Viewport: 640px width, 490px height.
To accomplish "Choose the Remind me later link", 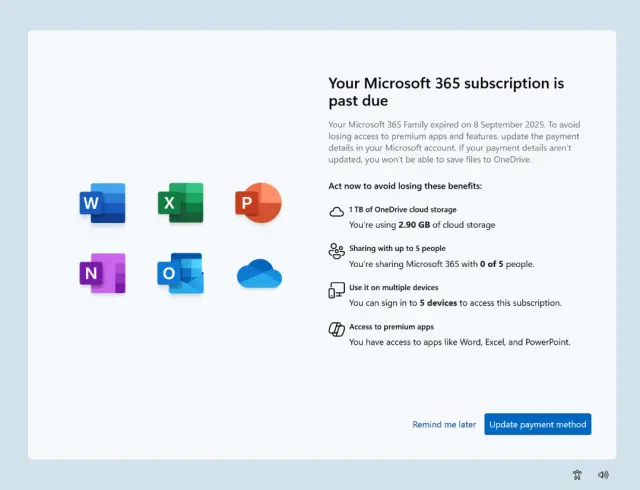I will (x=444, y=424).
